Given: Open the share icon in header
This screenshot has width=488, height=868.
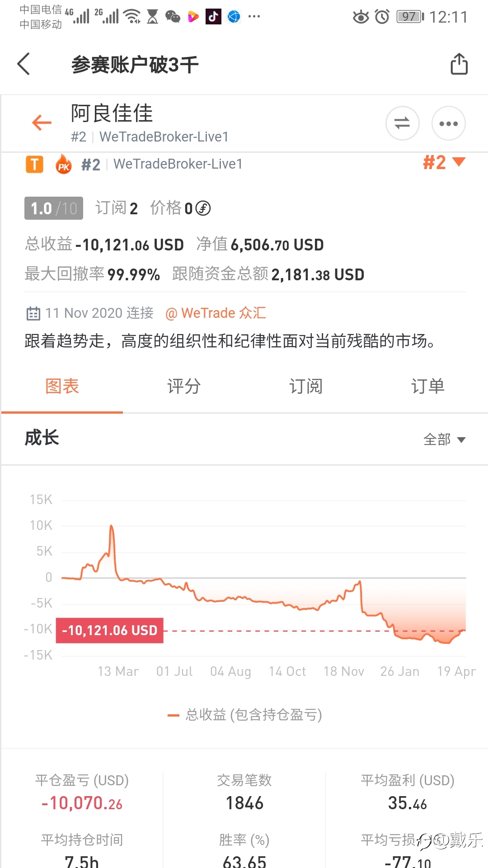Looking at the screenshot, I should pos(459,64).
